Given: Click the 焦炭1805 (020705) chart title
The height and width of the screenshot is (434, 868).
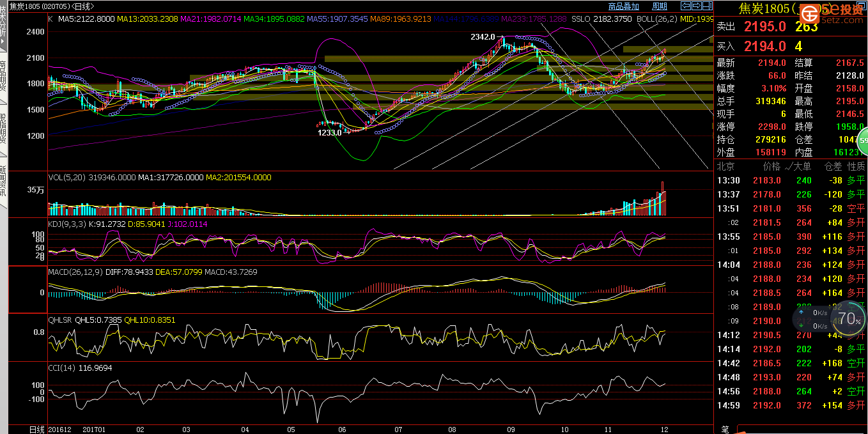Looking at the screenshot, I should click(x=50, y=6).
